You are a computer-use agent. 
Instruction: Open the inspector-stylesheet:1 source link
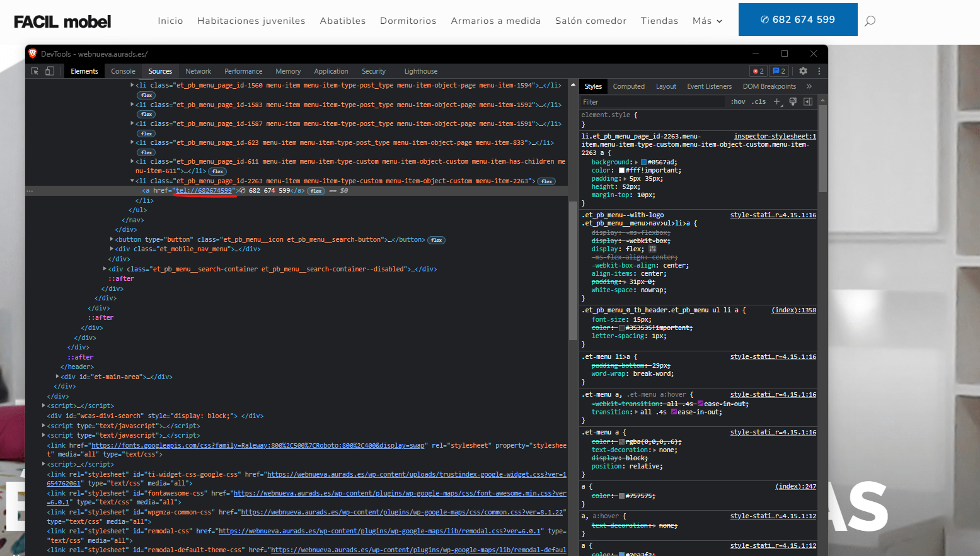[x=775, y=136]
